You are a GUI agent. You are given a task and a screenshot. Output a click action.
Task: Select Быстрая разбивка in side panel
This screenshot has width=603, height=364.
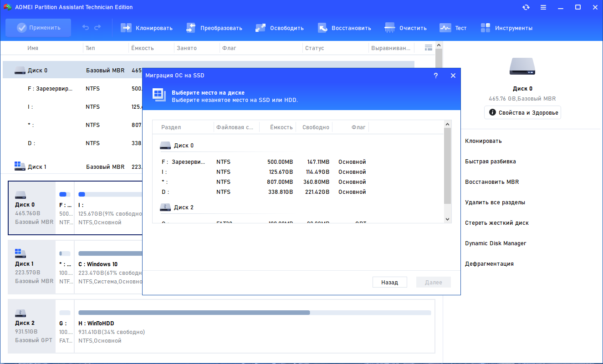coord(491,162)
